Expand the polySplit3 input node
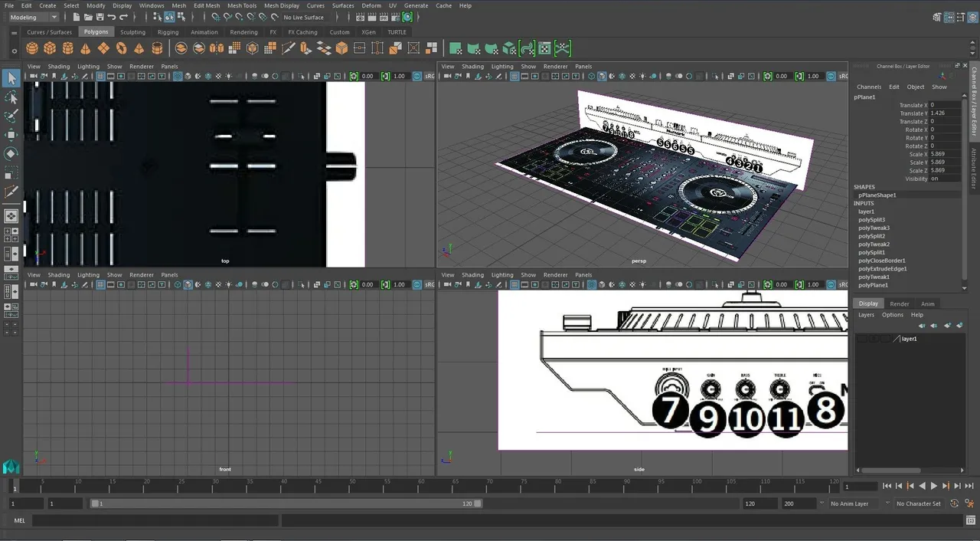 pos(871,220)
